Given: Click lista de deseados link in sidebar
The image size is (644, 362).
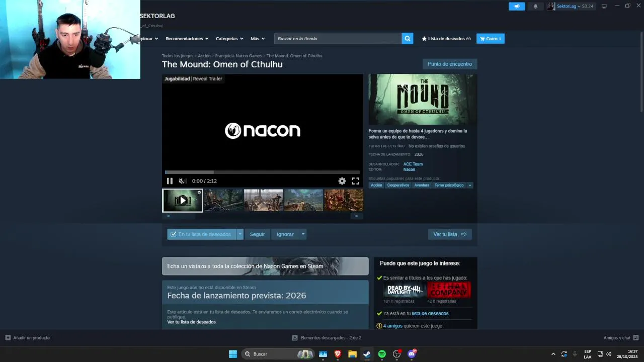Looking at the screenshot, I should pos(430,313).
